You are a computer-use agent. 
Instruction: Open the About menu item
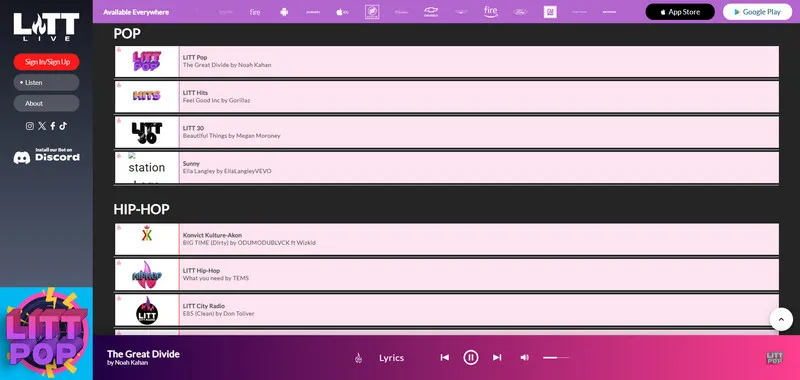(x=46, y=103)
